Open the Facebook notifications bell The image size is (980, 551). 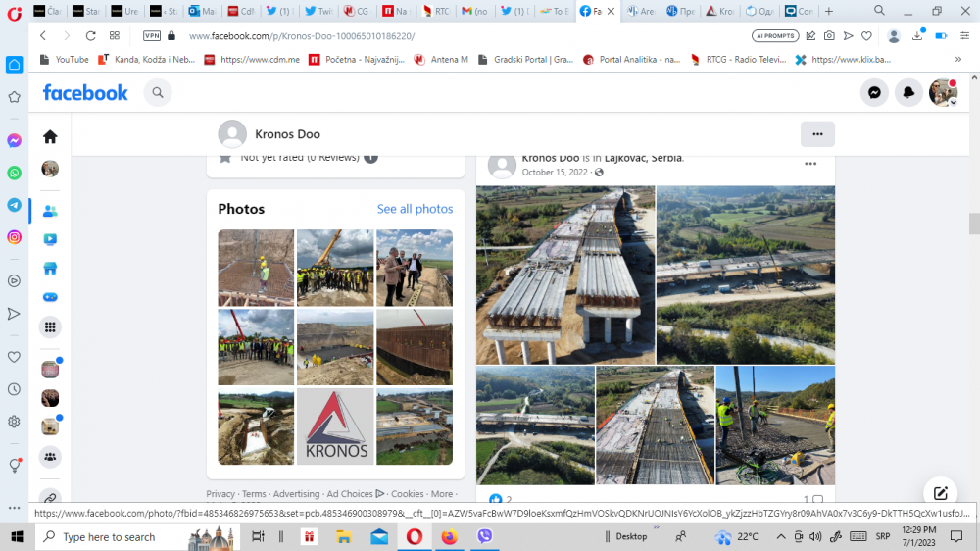[908, 93]
